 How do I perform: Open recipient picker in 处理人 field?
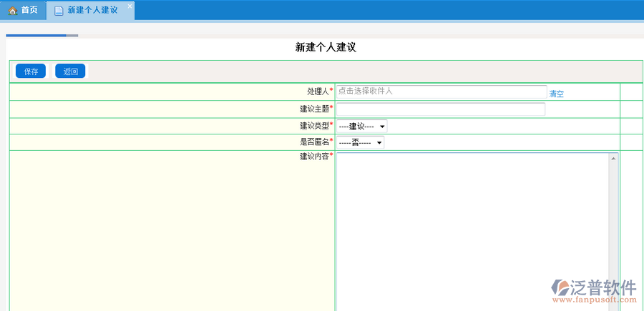[x=441, y=92]
